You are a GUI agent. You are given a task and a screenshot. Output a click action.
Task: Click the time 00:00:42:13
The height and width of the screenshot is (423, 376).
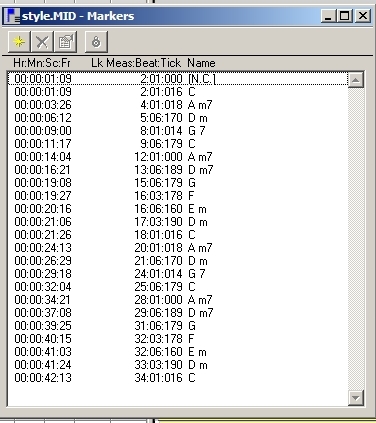coord(43,378)
